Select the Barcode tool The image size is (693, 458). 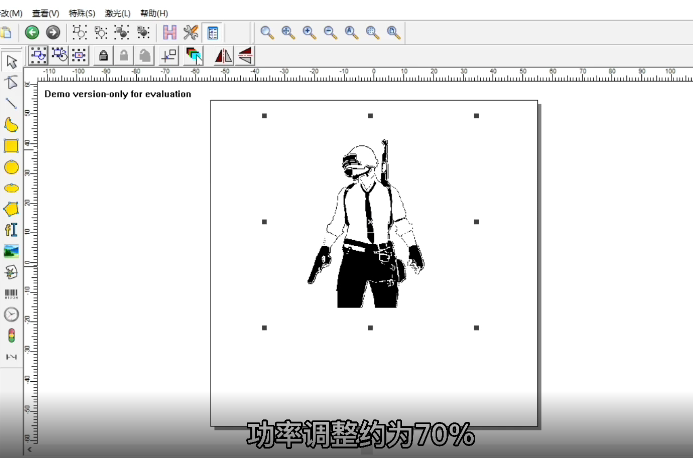point(11,294)
